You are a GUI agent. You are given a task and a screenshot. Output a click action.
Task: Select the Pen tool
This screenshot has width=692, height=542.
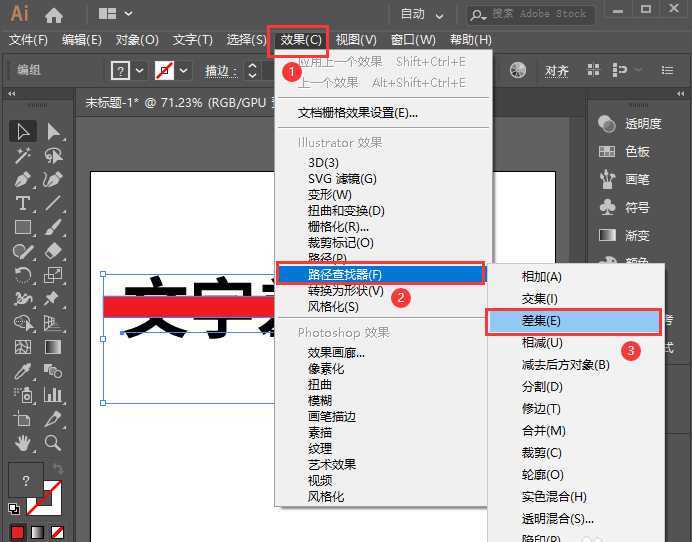22,179
